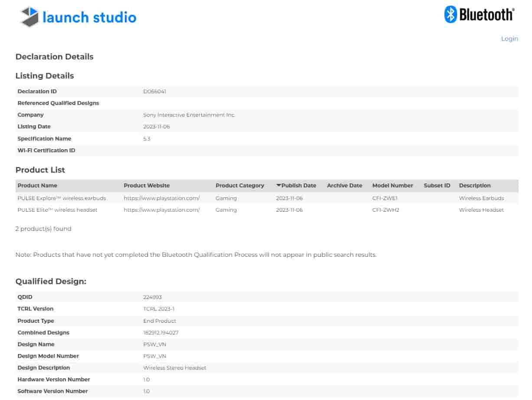Select PULSE Elite wireless headset product name
Image resolution: width=532 pixels, height=400 pixels.
point(57,210)
